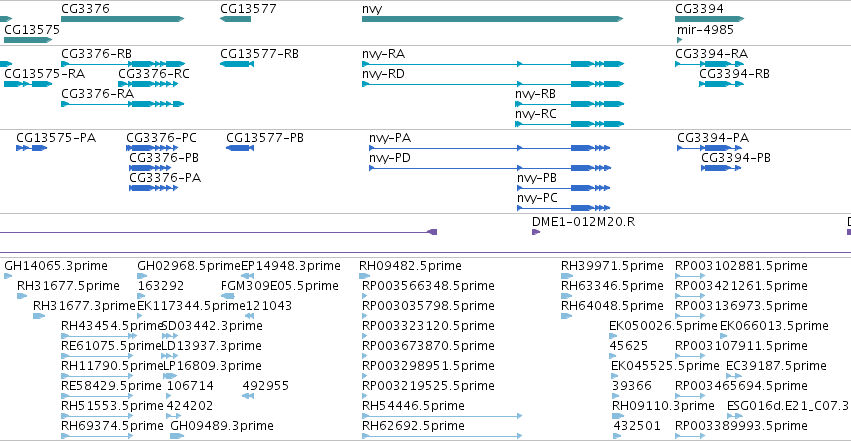Select protein CG3376-PA
The width and height of the screenshot is (851, 441).
[x=153, y=188]
